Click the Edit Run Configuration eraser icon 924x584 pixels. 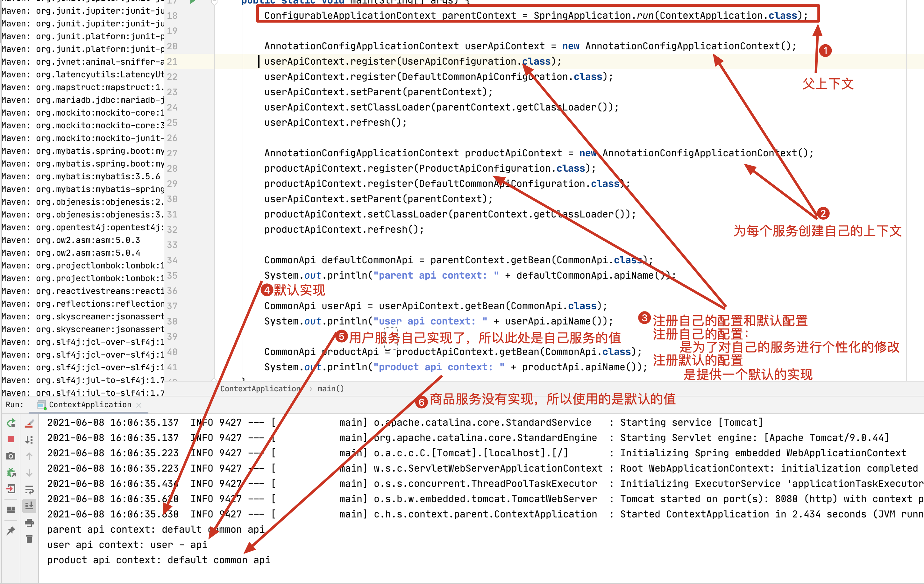(29, 423)
